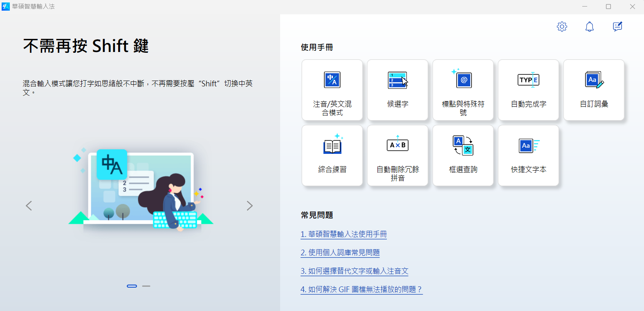Minimize the 華碩智慧輸入法 window
The height and width of the screenshot is (311, 644).
[585, 7]
